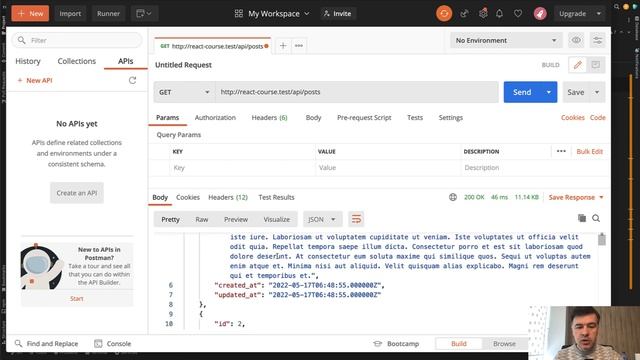Expand the Save Response dropdown
The height and width of the screenshot is (360, 640).
point(601,197)
